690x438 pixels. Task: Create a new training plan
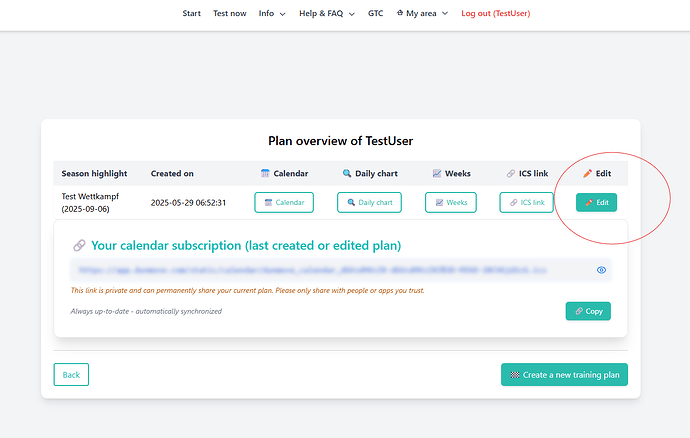[564, 375]
